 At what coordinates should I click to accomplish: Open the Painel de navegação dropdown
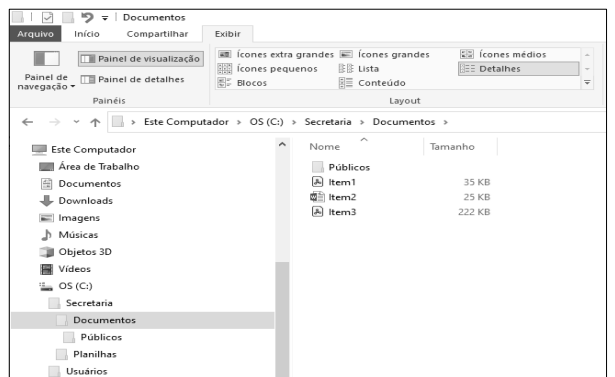46,71
